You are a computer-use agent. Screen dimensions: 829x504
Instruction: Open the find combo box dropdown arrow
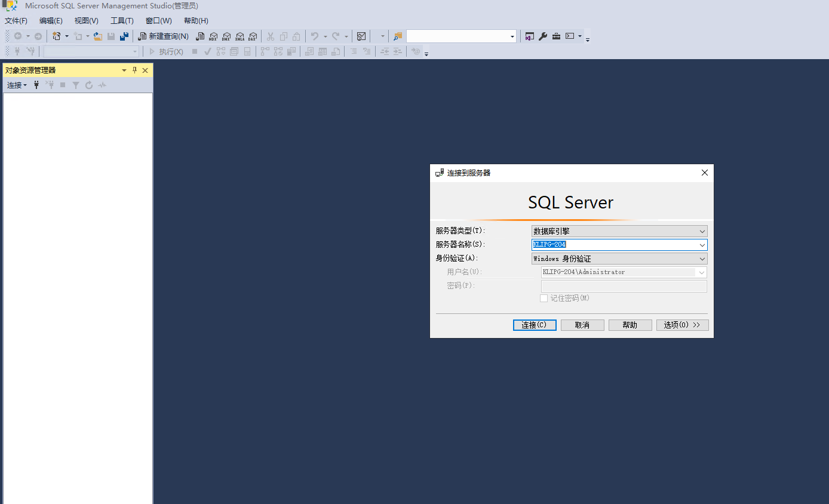point(512,36)
